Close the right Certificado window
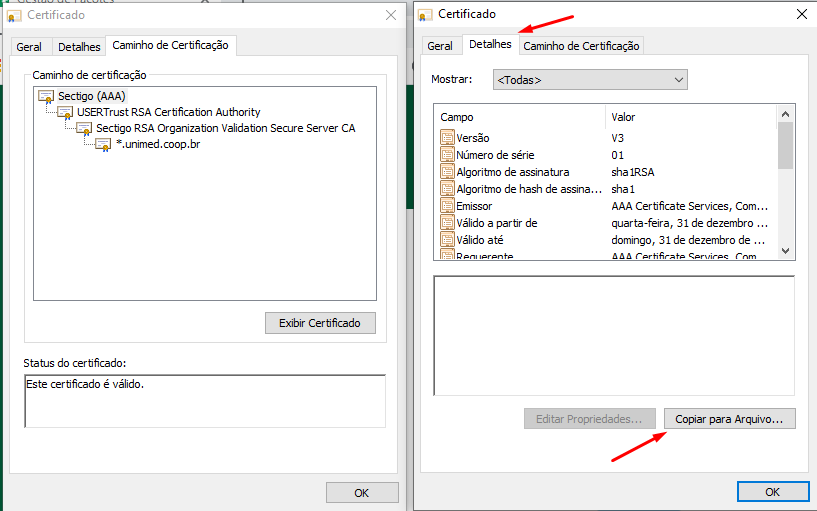This screenshot has height=511, width=817. pyautogui.click(x=802, y=14)
